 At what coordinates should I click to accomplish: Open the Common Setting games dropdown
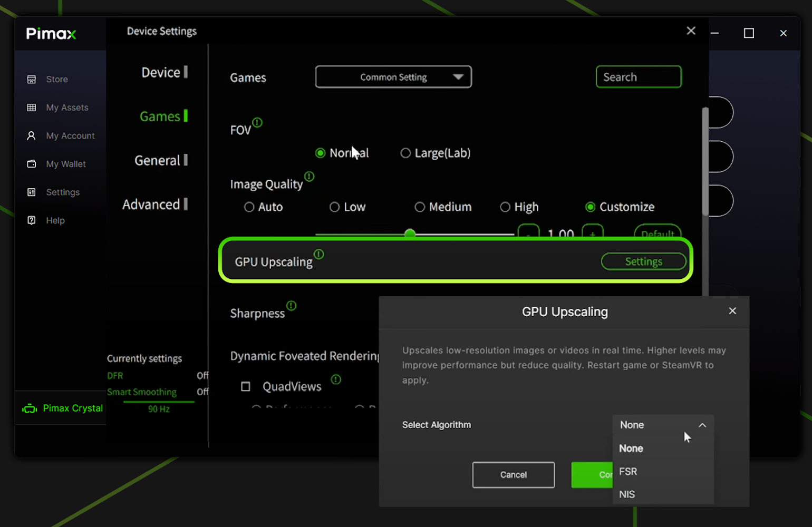[393, 77]
